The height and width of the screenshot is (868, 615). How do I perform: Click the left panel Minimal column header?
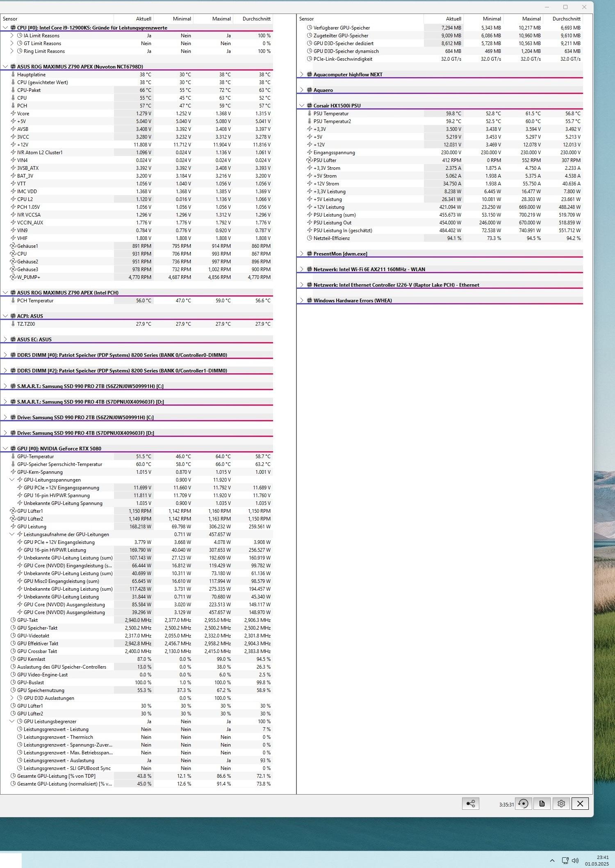173,19
